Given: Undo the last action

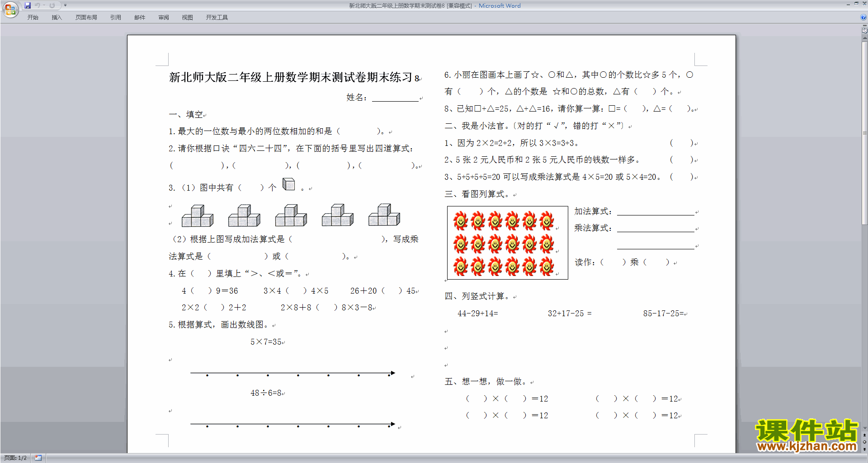Looking at the screenshot, I should (38, 5).
